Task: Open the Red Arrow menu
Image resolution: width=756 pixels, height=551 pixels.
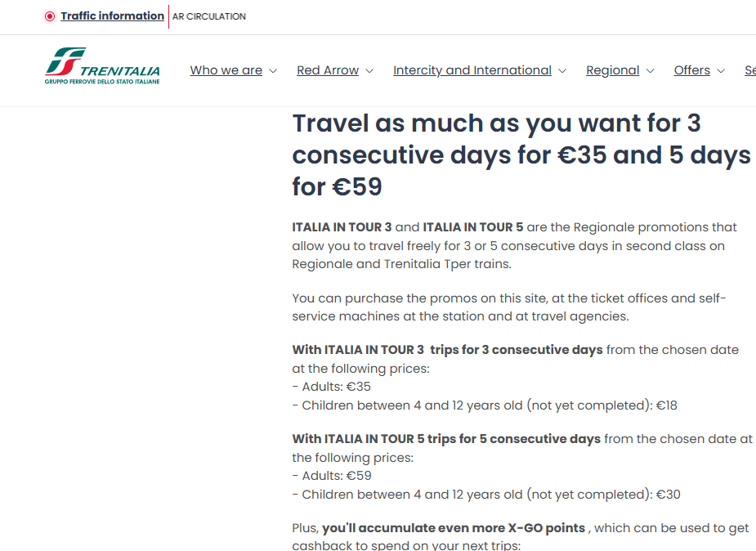Action: pos(328,70)
